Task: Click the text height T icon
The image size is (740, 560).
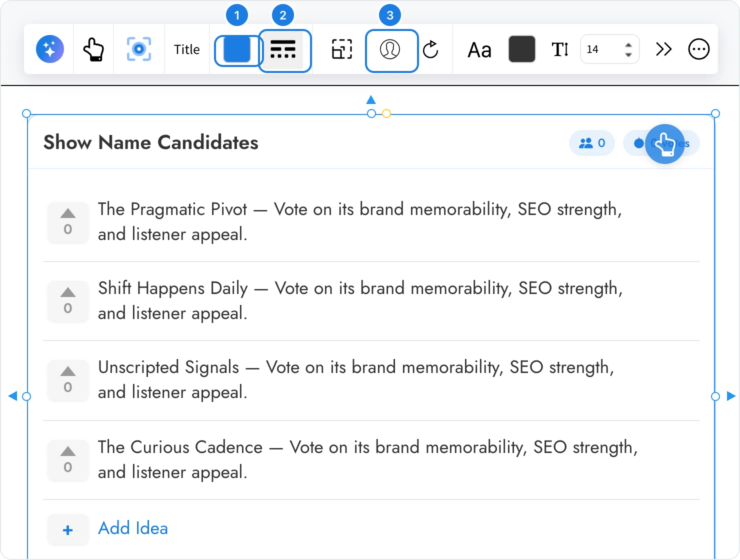Action: pos(560,49)
